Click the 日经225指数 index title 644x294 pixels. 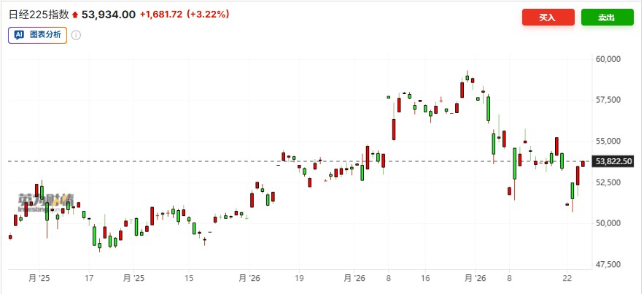pyautogui.click(x=39, y=15)
